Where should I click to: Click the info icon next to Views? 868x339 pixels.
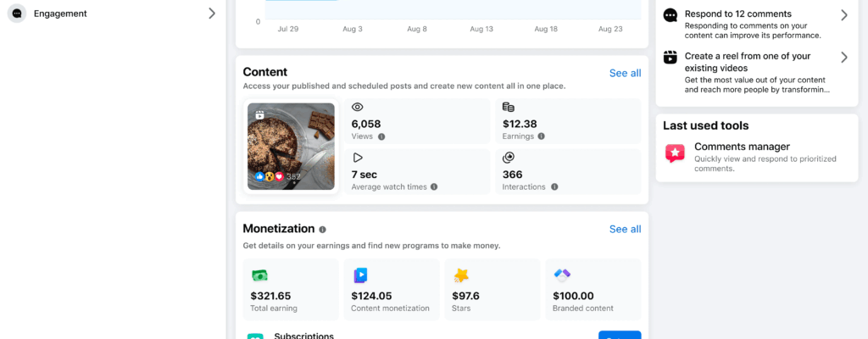pyautogui.click(x=381, y=136)
